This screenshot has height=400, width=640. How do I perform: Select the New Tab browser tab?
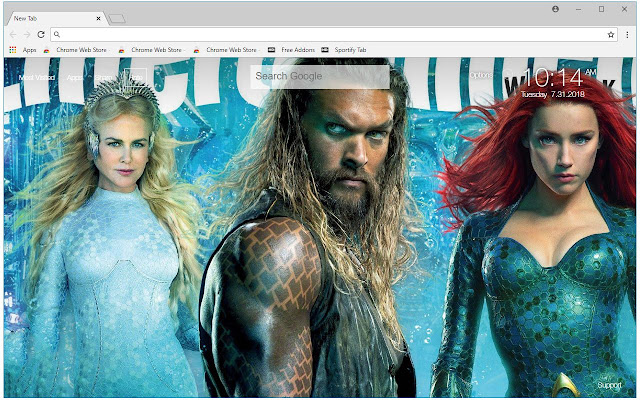[x=56, y=18]
